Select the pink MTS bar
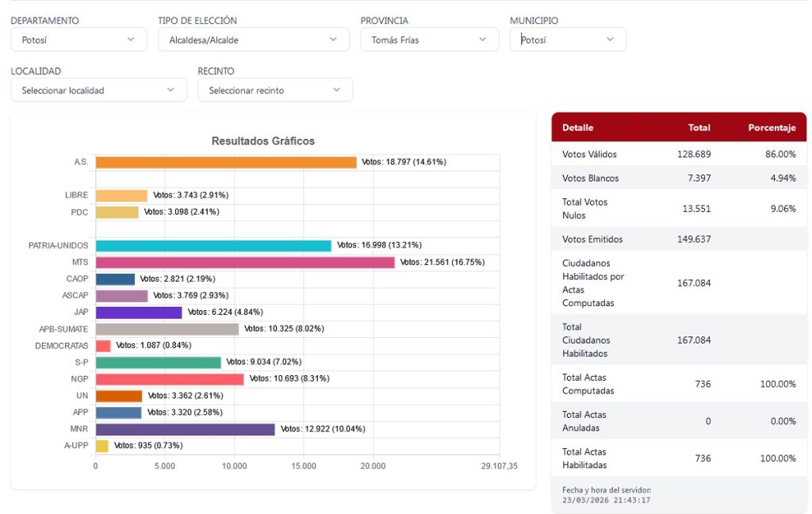Image resolution: width=812 pixels, height=514 pixels. point(245,263)
